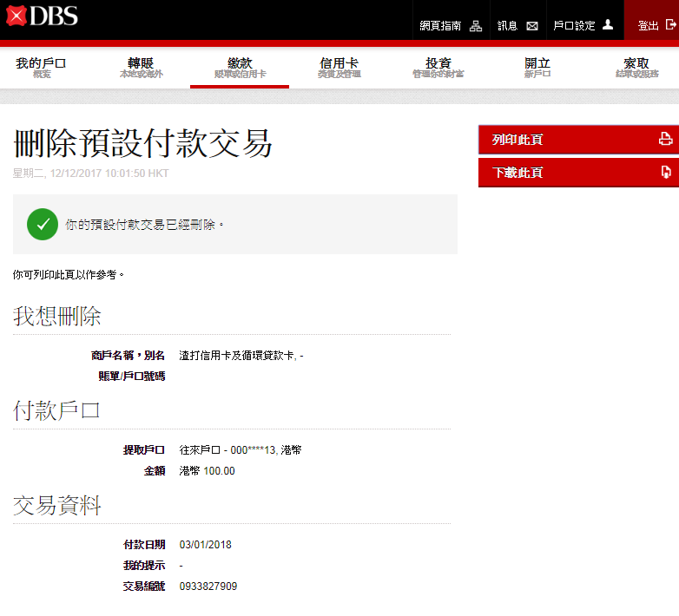Open the 我的戶口 menu

click(41, 68)
